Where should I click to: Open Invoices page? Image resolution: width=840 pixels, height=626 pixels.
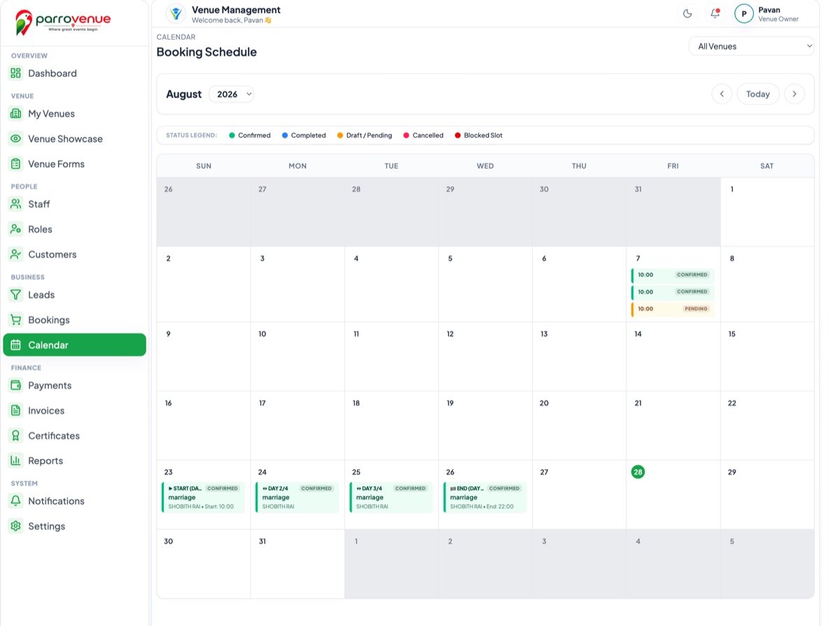74,411
